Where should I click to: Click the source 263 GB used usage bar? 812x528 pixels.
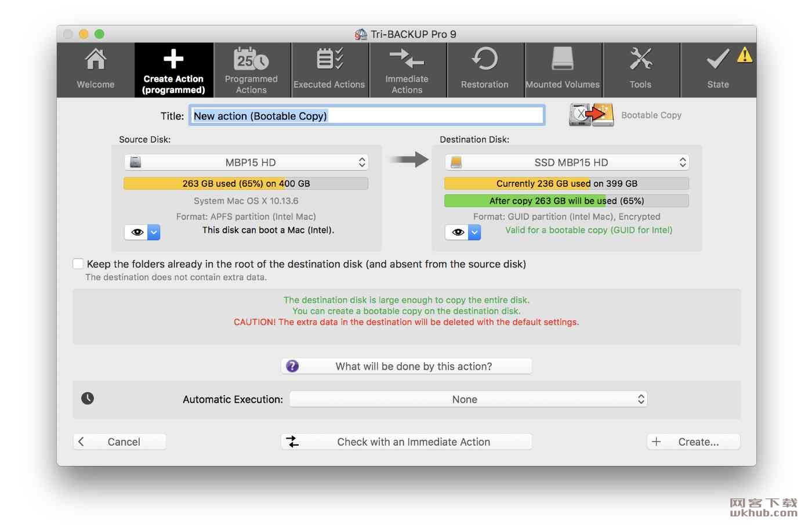(x=246, y=183)
